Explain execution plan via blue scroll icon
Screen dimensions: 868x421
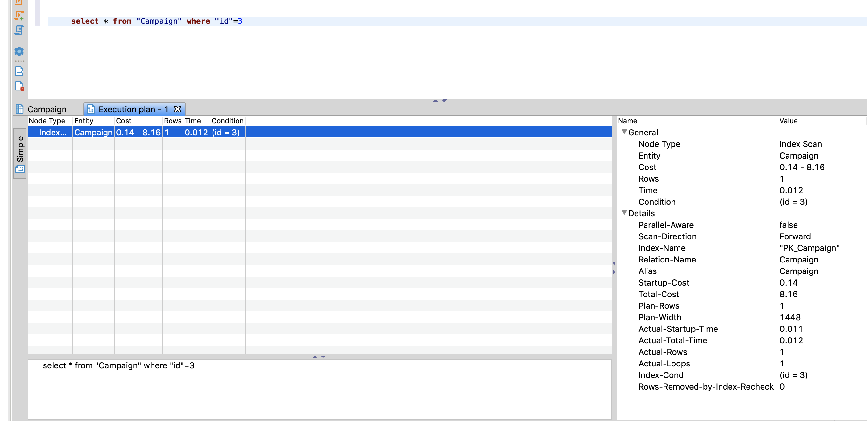pos(19,31)
